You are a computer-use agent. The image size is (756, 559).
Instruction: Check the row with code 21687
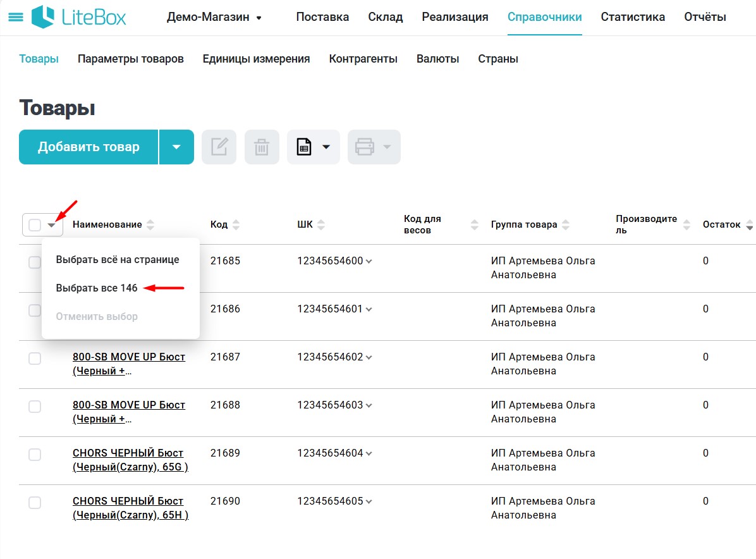[x=35, y=359]
